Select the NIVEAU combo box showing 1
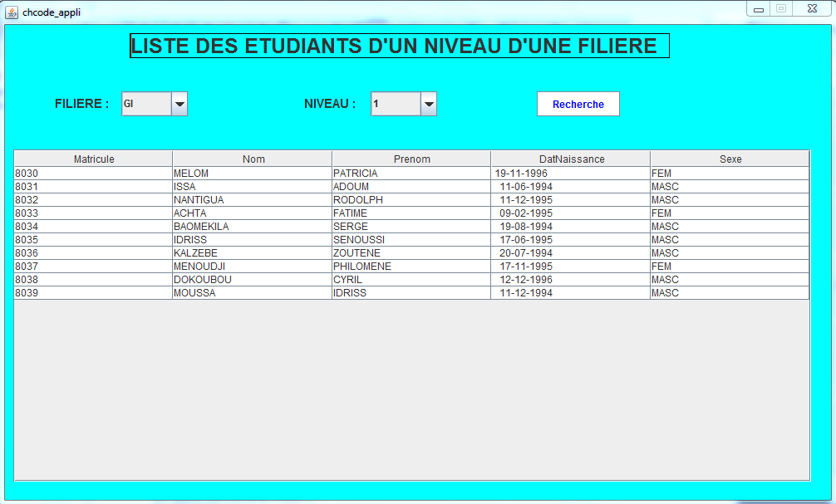Viewport: 836px width, 504px height. [x=404, y=104]
